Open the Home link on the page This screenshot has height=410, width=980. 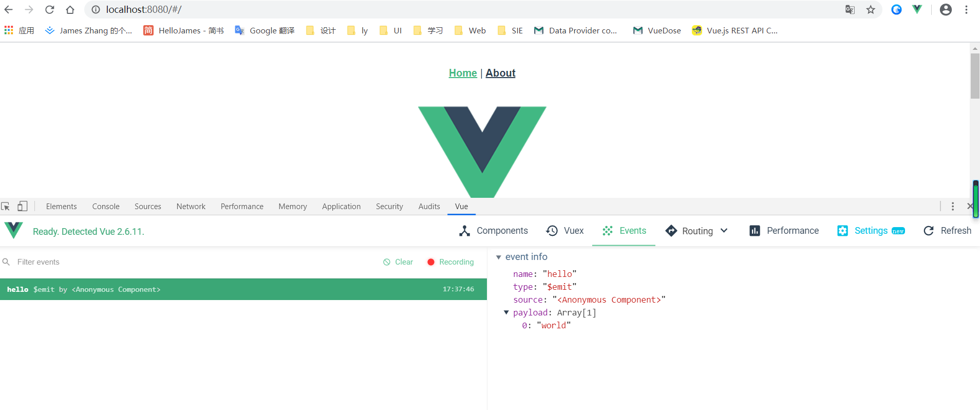pos(463,73)
